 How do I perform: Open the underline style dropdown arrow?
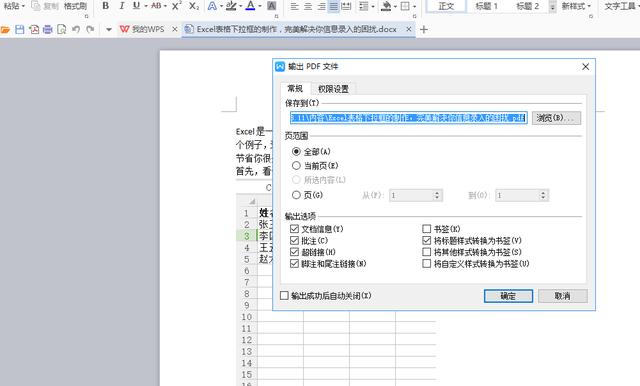[x=145, y=6]
